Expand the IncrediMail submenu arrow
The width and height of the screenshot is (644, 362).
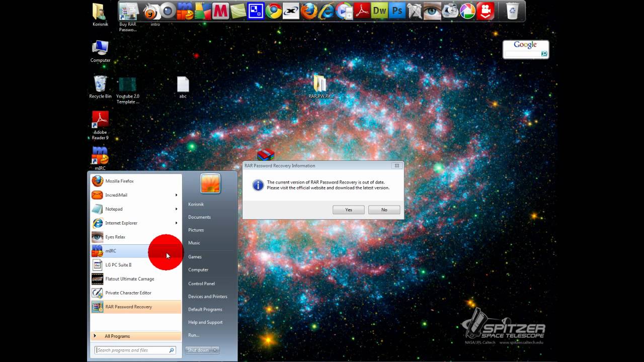[176, 195]
